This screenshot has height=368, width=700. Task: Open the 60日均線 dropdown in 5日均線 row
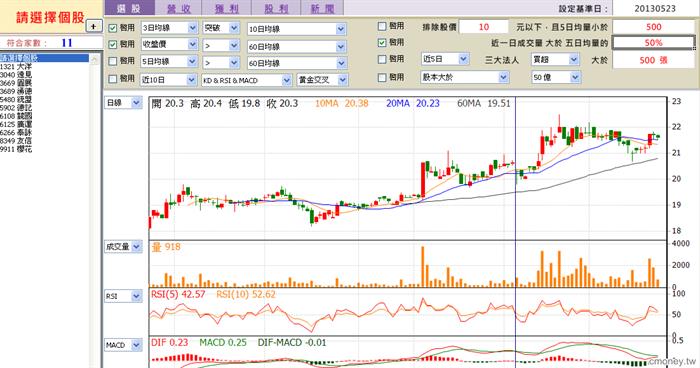(296, 63)
